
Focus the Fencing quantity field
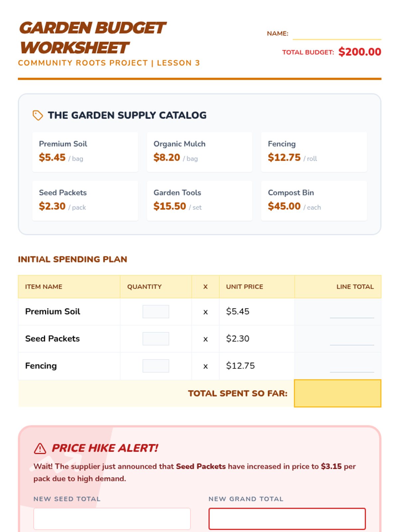(156, 366)
